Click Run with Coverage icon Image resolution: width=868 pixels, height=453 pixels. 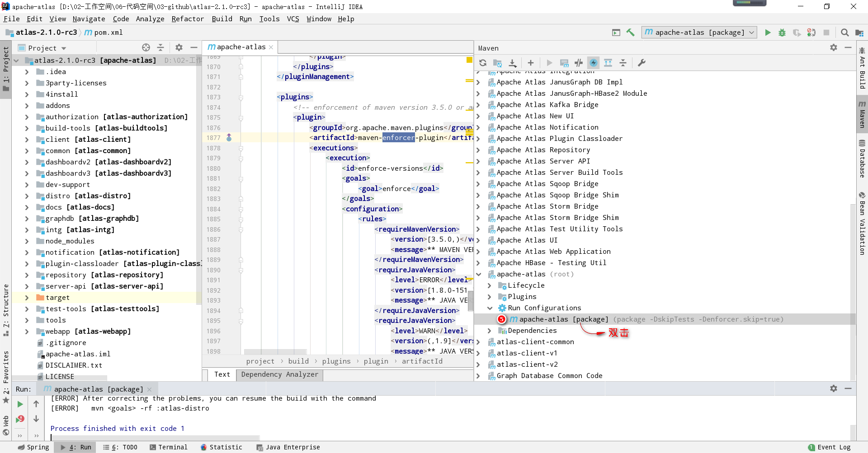[797, 33]
